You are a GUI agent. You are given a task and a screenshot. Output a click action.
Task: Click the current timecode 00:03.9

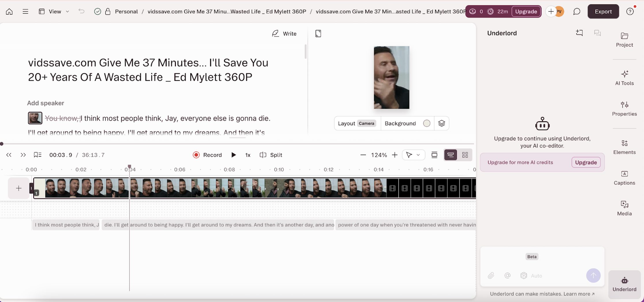click(x=61, y=155)
